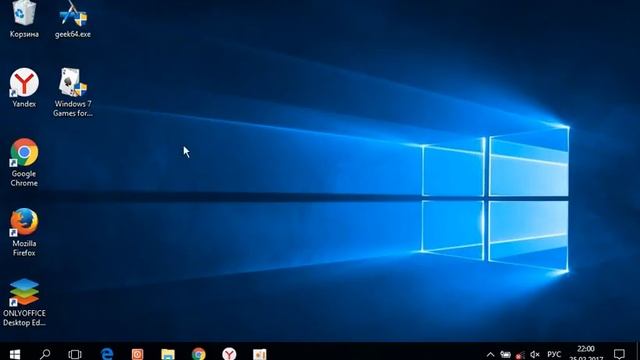Open the Windows Start menu
Screen dimensions: 640x360
(x=15, y=353)
